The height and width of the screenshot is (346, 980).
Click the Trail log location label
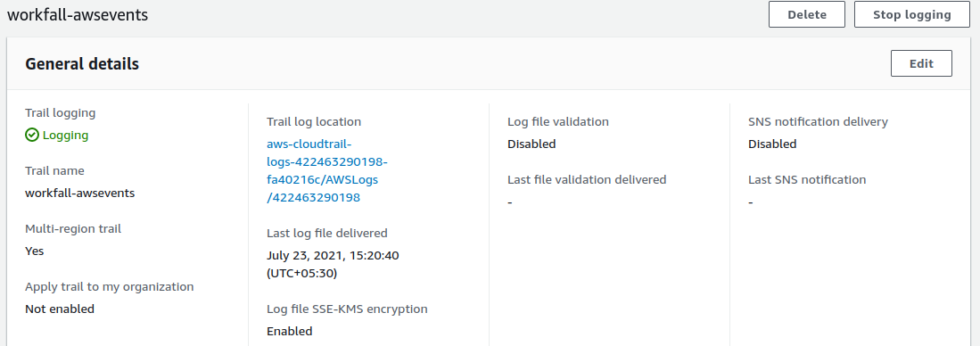(314, 122)
